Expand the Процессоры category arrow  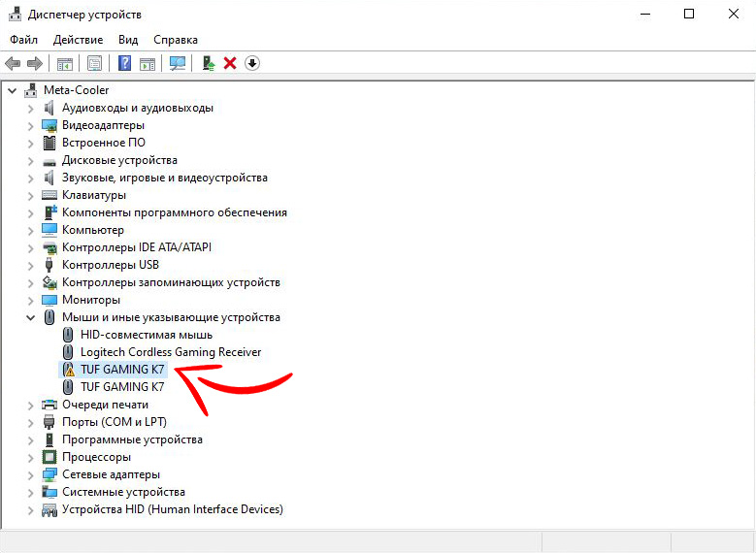(x=31, y=458)
